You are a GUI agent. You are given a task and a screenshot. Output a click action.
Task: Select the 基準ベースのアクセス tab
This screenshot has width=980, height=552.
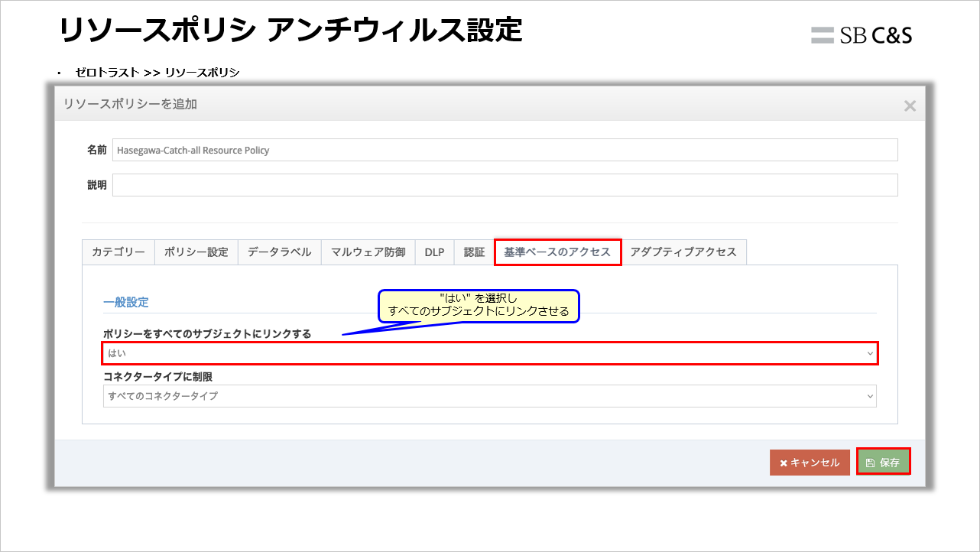(x=557, y=252)
